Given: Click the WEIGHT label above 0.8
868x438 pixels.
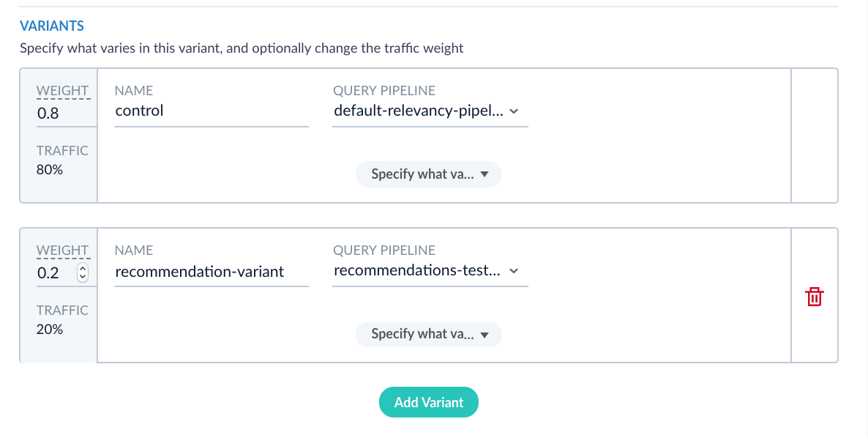Looking at the screenshot, I should 62,91.
